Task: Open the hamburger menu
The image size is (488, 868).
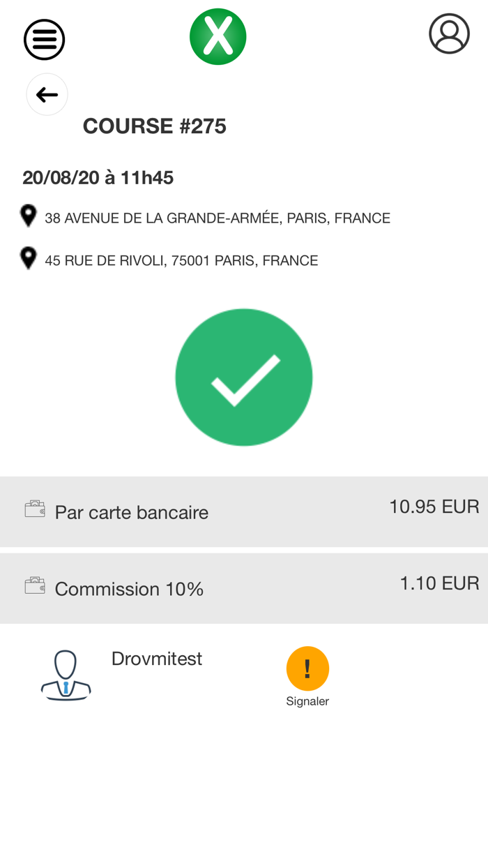Action: [45, 40]
